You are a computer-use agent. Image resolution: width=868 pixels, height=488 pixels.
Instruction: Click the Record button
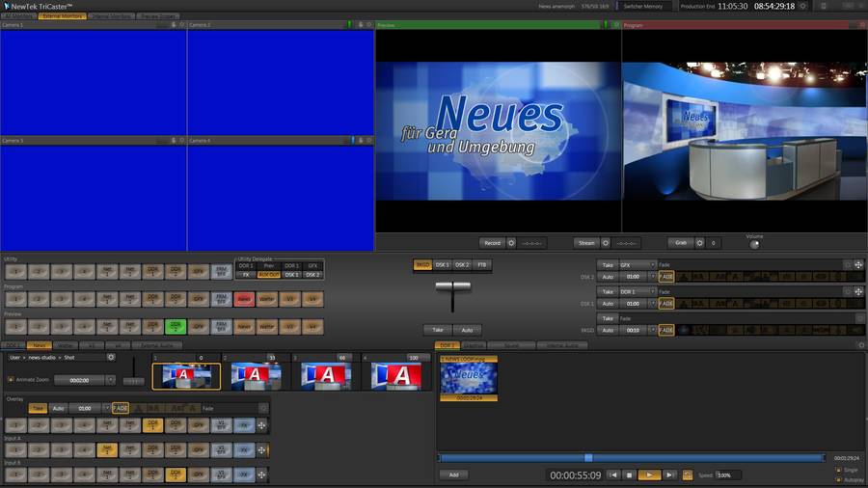tap(492, 243)
